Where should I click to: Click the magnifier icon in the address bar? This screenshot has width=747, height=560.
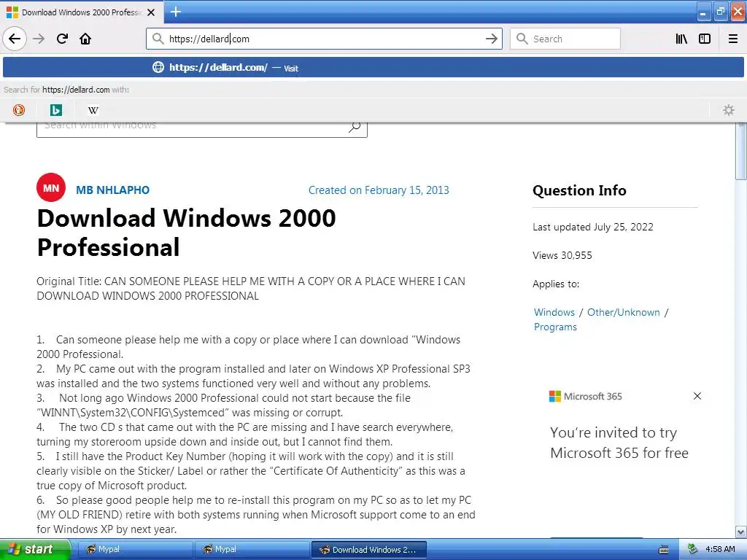[x=158, y=39]
